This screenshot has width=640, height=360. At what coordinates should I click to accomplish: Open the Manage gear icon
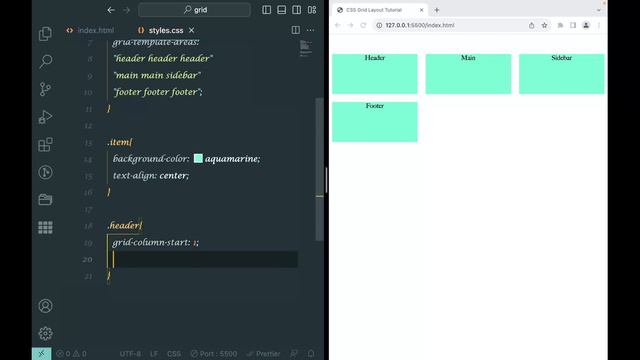[x=45, y=333]
